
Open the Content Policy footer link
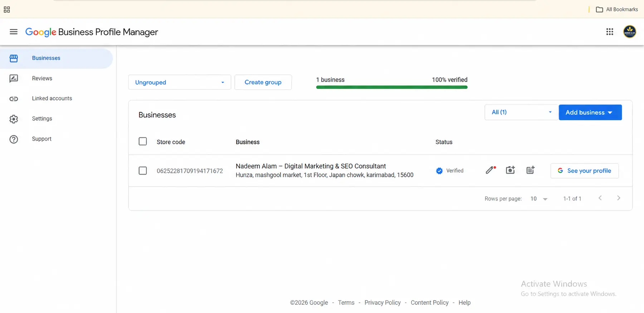pyautogui.click(x=429, y=303)
